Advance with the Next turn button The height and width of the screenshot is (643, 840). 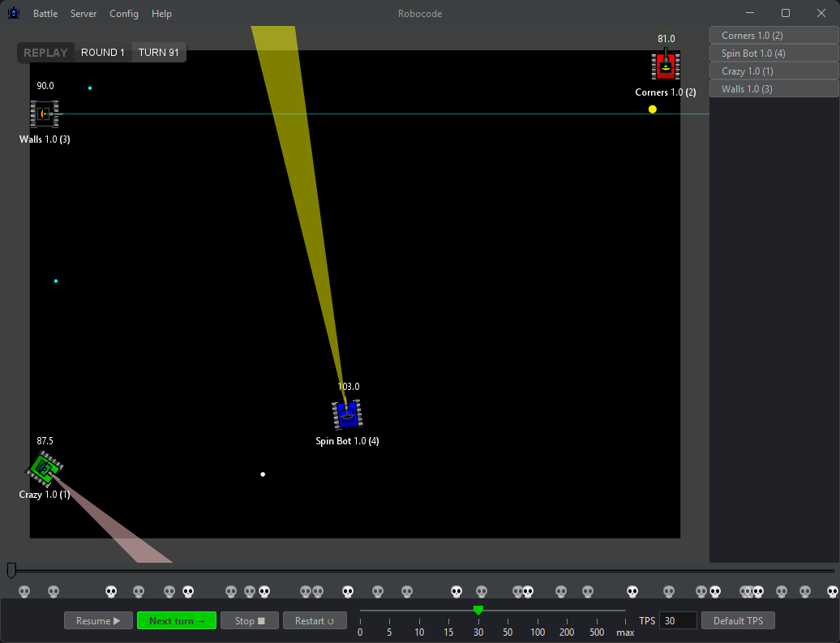click(x=177, y=620)
